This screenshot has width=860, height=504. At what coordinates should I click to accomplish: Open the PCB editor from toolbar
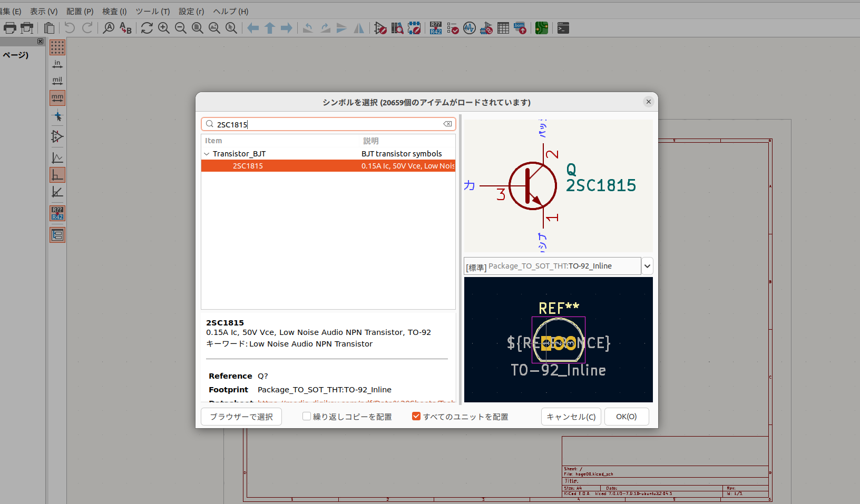tap(541, 28)
